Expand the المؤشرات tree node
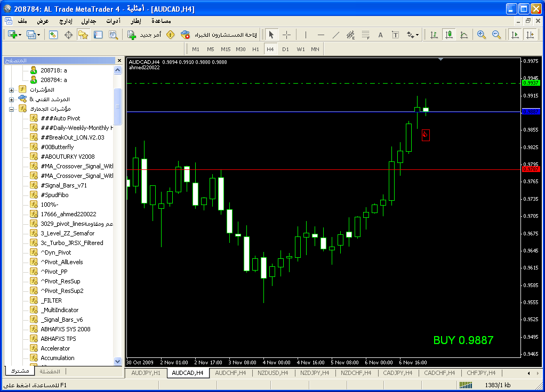545x392 pixels. (11, 89)
